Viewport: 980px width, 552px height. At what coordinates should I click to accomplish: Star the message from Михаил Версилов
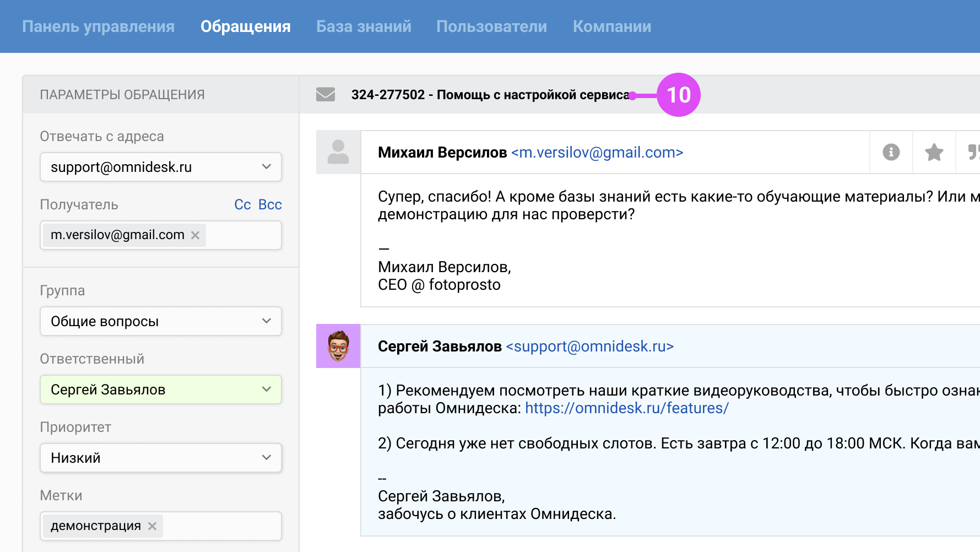tap(934, 152)
